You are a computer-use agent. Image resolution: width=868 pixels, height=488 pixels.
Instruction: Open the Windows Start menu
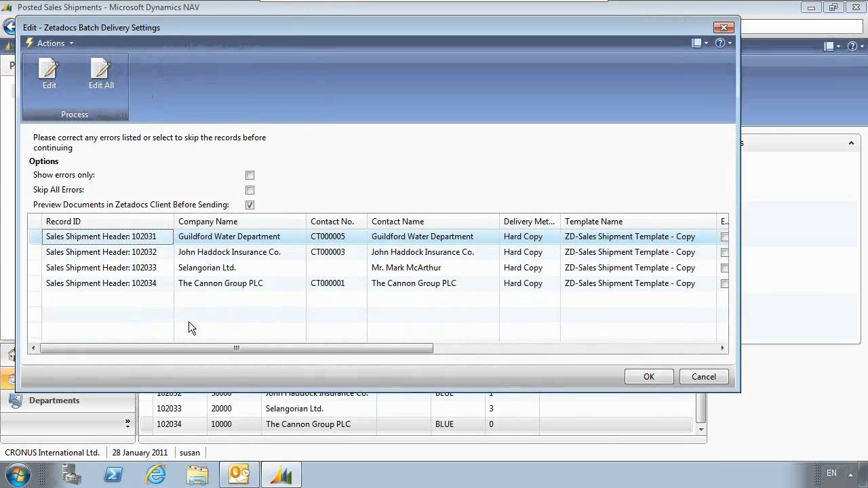coord(17,474)
